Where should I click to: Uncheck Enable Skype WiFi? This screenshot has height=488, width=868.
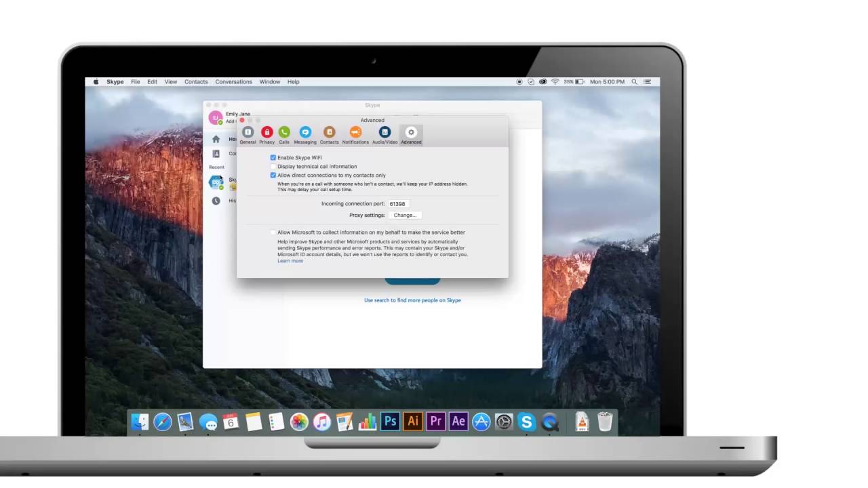[273, 157]
